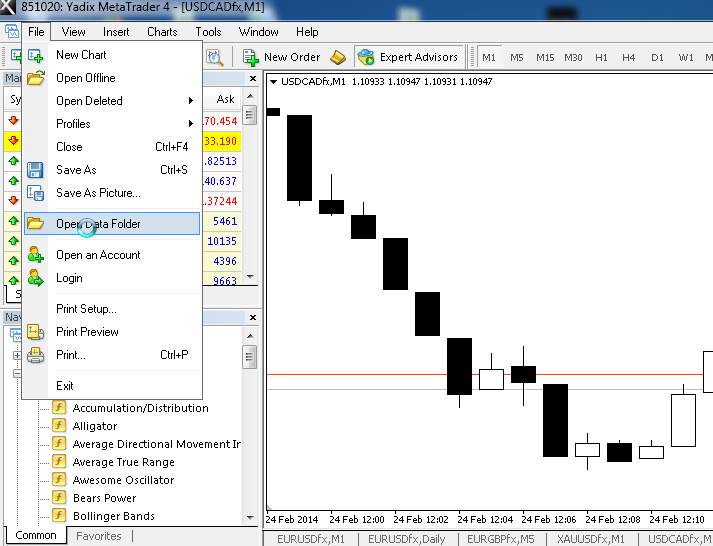Switch to XAUUSDfx,M1 chart tab

tap(591, 539)
